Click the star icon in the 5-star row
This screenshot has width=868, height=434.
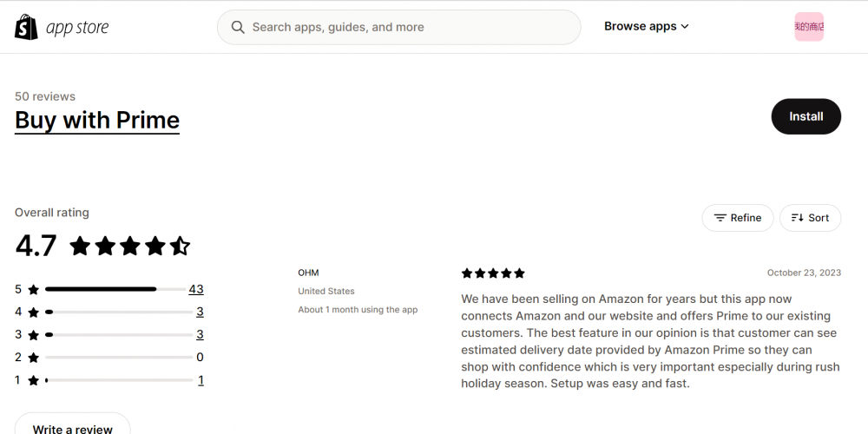tap(34, 290)
